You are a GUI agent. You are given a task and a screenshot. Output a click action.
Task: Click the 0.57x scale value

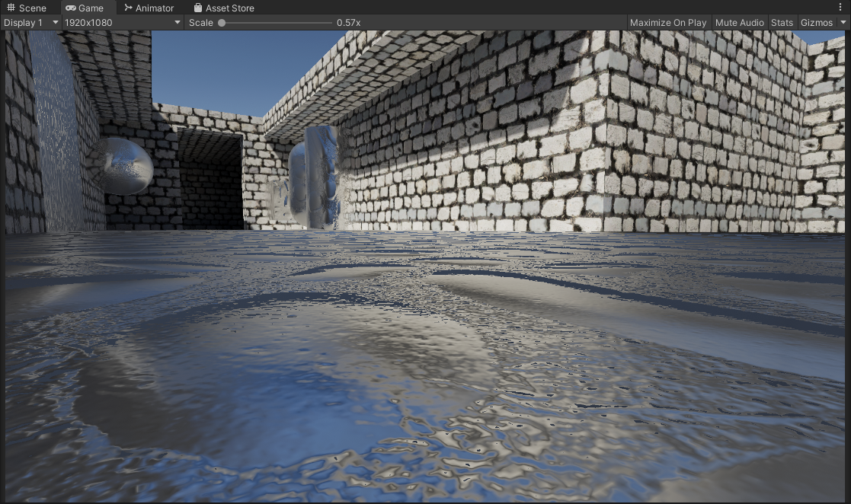click(x=348, y=23)
